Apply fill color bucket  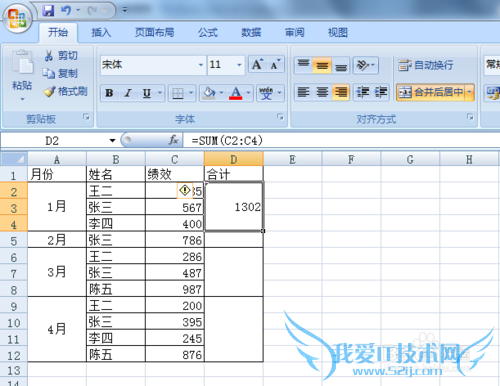click(209, 93)
